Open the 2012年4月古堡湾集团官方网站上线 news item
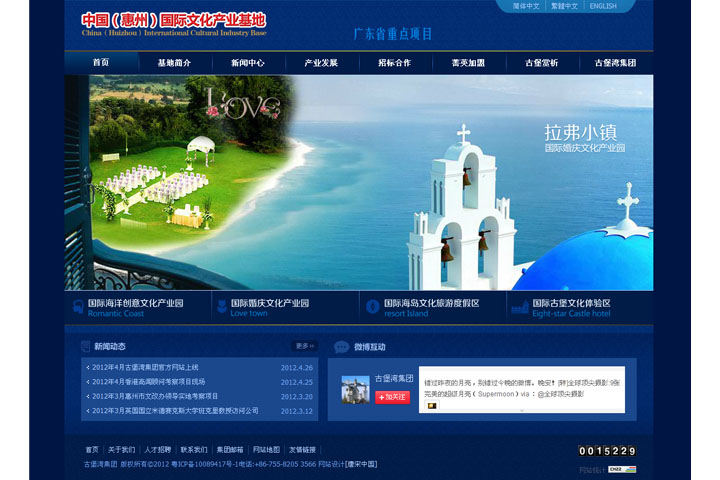Viewport: 720px width, 480px height. coord(145,368)
